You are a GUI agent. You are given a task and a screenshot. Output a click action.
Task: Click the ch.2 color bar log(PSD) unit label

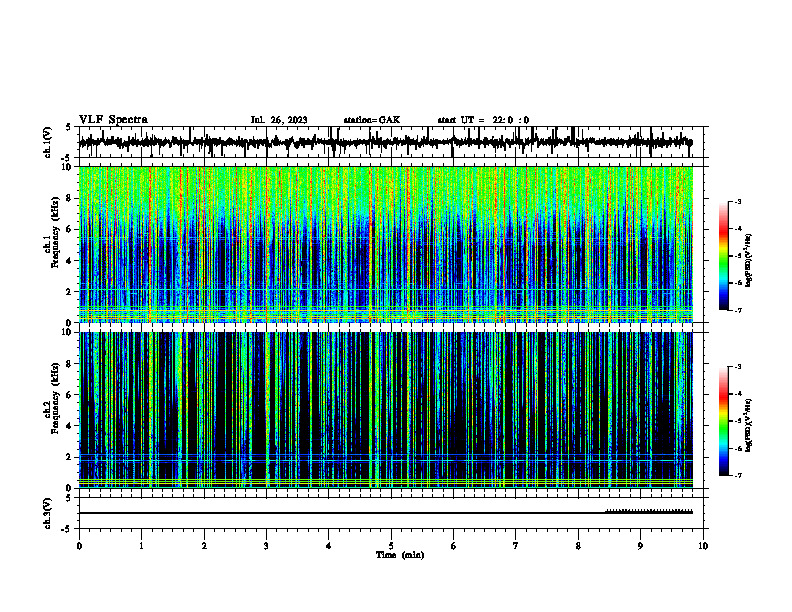click(x=749, y=425)
